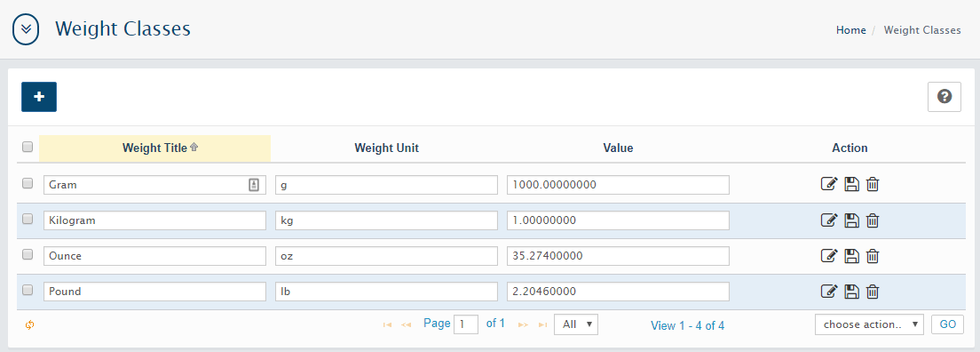This screenshot has width=980, height=352.
Task: Open the help question mark button
Action: tap(944, 97)
